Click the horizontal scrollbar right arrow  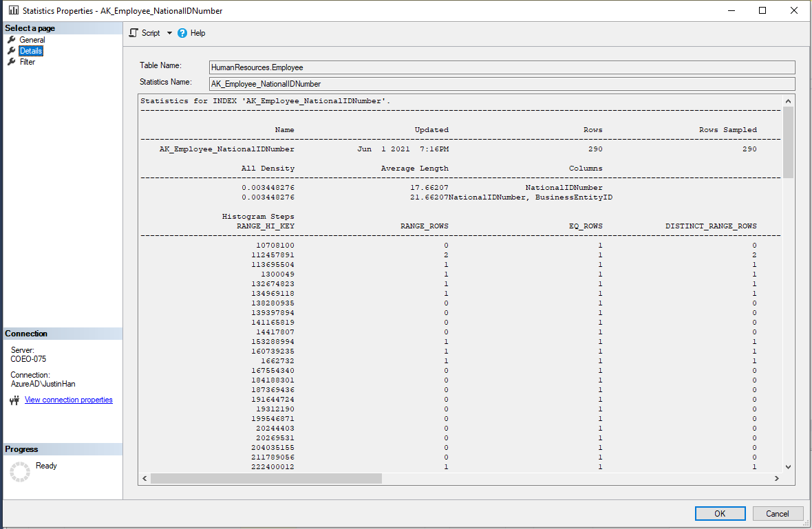[x=777, y=478]
